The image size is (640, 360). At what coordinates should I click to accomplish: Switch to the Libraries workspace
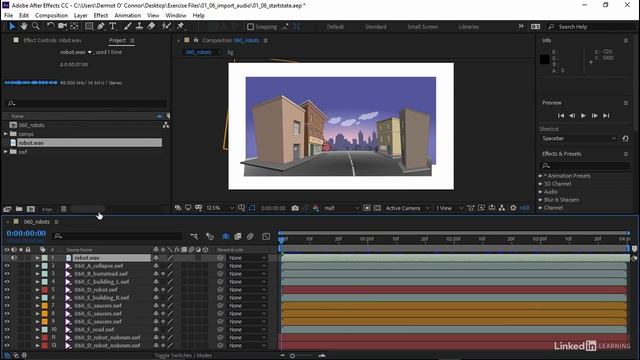(x=469, y=27)
